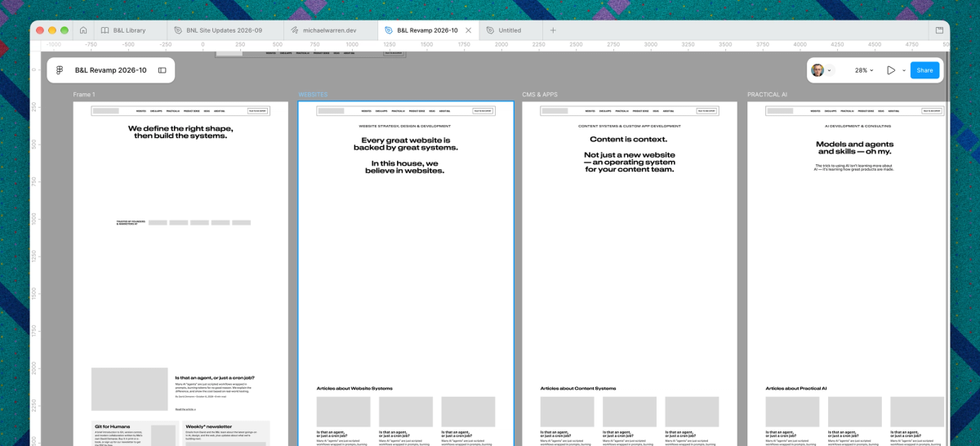Select 'Articles about Practical AI' heading
The width and height of the screenshot is (980, 446).
796,388
